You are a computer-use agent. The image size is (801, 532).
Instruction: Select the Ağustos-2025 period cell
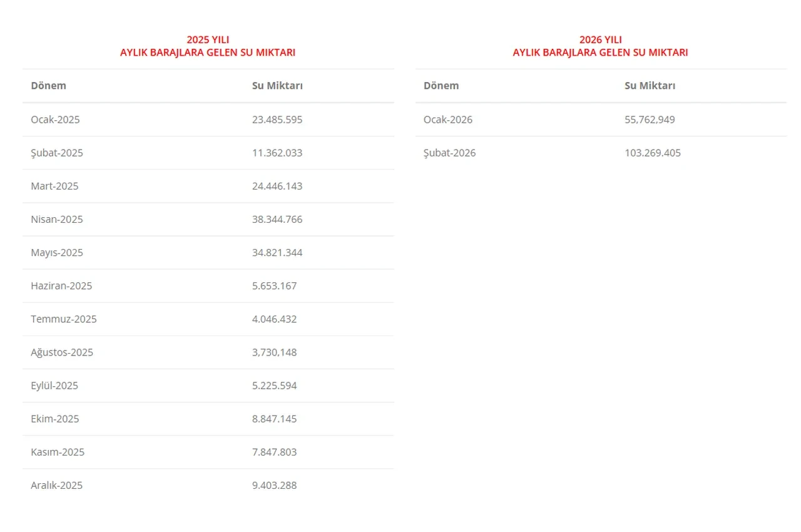pos(62,352)
